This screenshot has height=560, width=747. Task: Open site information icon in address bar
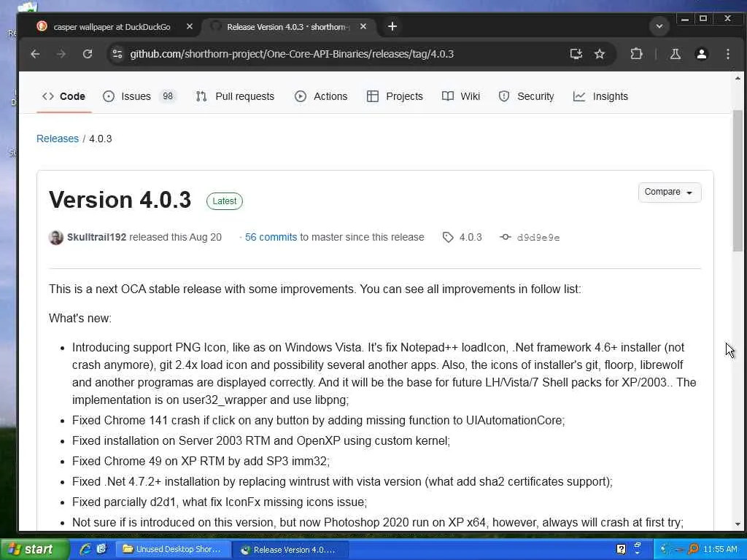(x=117, y=54)
